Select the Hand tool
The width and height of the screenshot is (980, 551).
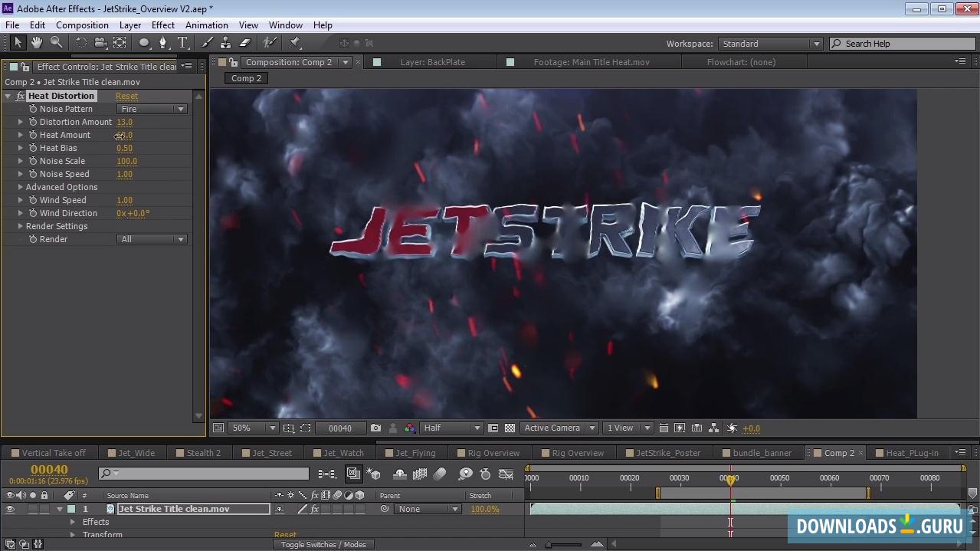point(37,43)
